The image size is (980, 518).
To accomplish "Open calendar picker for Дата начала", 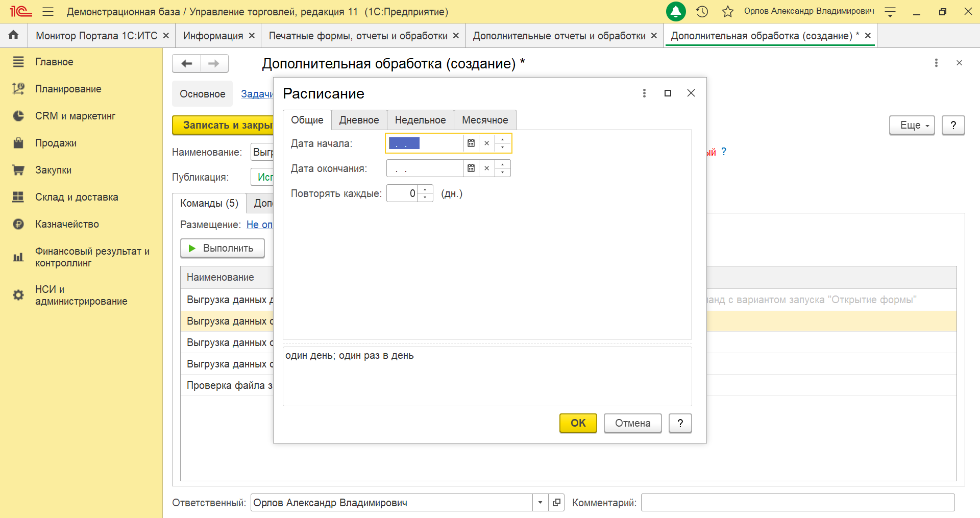I will 471,143.
